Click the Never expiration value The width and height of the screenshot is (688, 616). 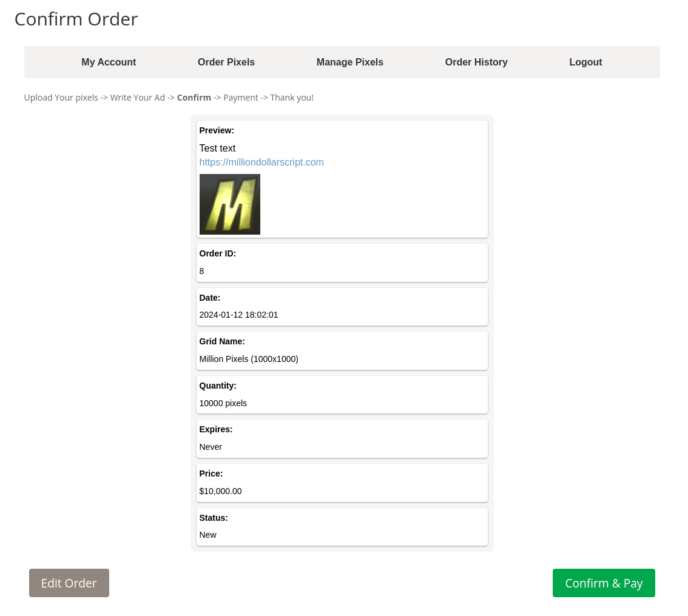coord(211,447)
